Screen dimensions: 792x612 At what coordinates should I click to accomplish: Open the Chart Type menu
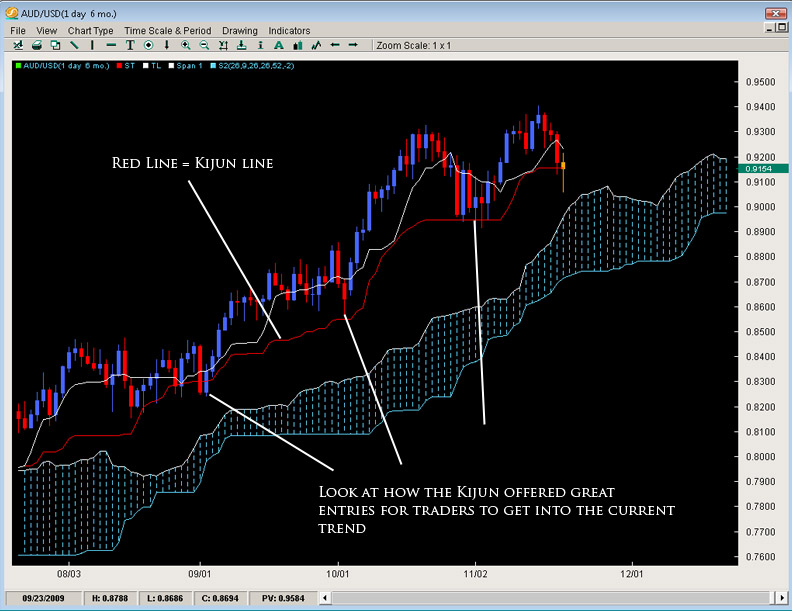[x=90, y=31]
